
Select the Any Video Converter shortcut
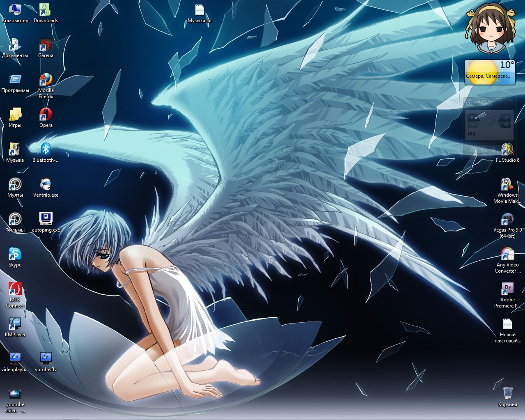click(x=507, y=255)
